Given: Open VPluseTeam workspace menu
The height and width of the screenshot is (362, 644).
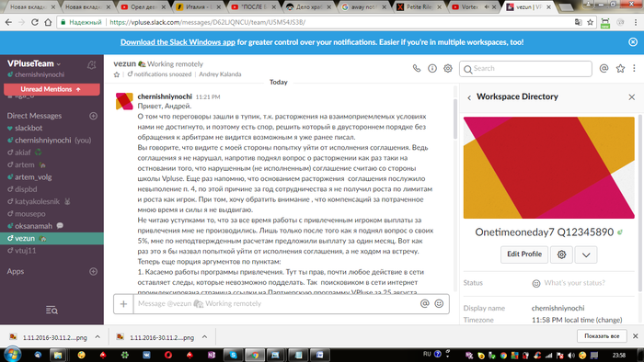Looking at the screenshot, I should click(34, 63).
